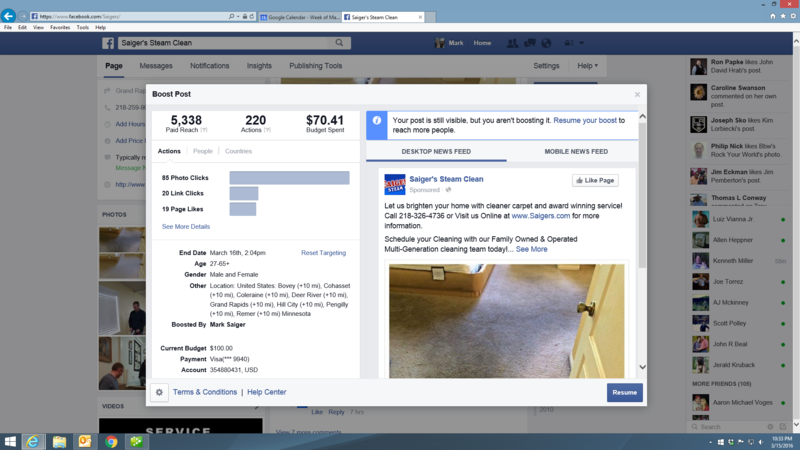Switch to the Actions tab
The height and width of the screenshot is (450, 800).
[169, 152]
